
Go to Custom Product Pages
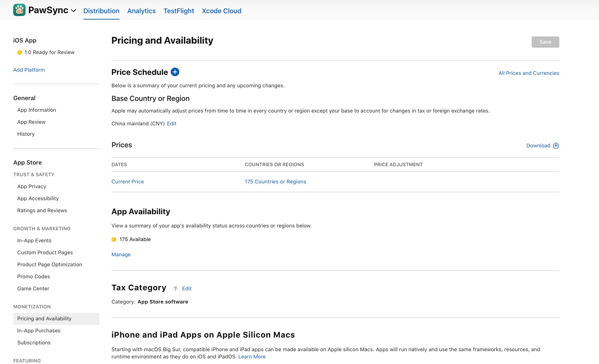coord(45,253)
